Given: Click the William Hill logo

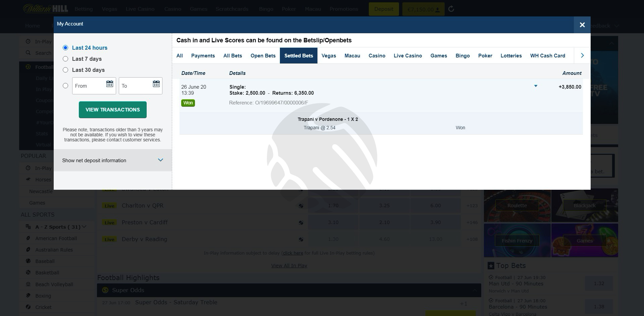Looking at the screenshot, I should (45, 9).
